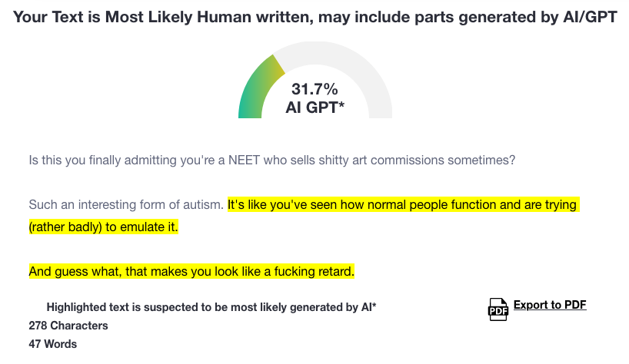The image size is (629, 364).
Task: Click the green filled gauge arc
Action: pos(255,90)
